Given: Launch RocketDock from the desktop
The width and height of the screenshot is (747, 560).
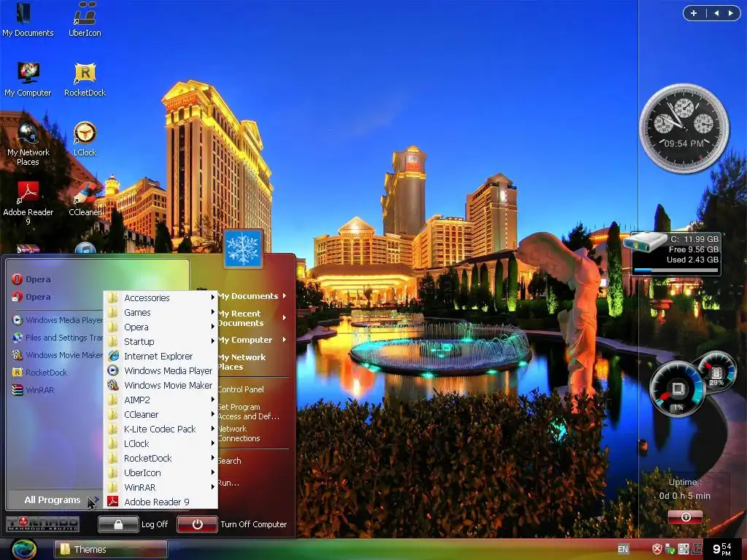Looking at the screenshot, I should (85, 79).
